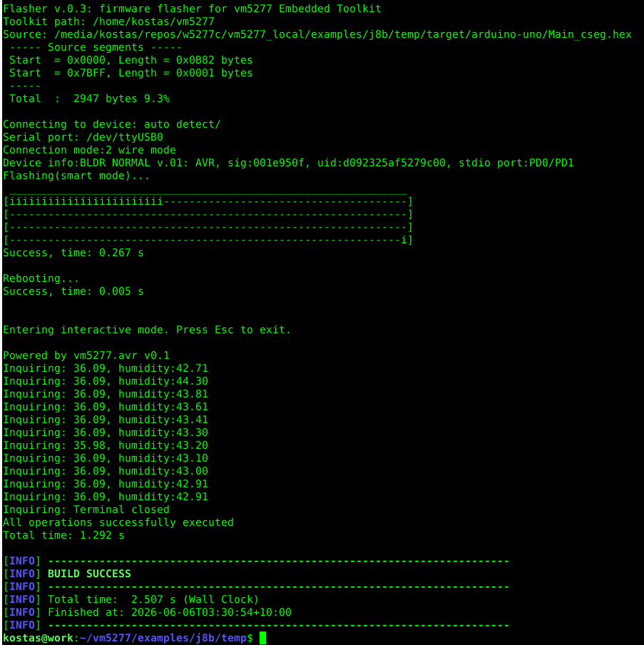Click the first flashing progress bar row
The width and height of the screenshot is (644, 645).
(x=208, y=201)
